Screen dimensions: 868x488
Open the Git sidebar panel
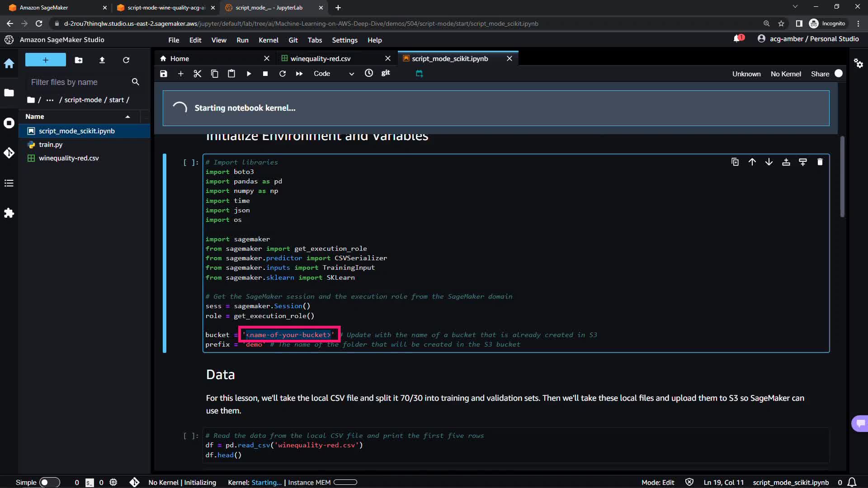[x=9, y=153]
